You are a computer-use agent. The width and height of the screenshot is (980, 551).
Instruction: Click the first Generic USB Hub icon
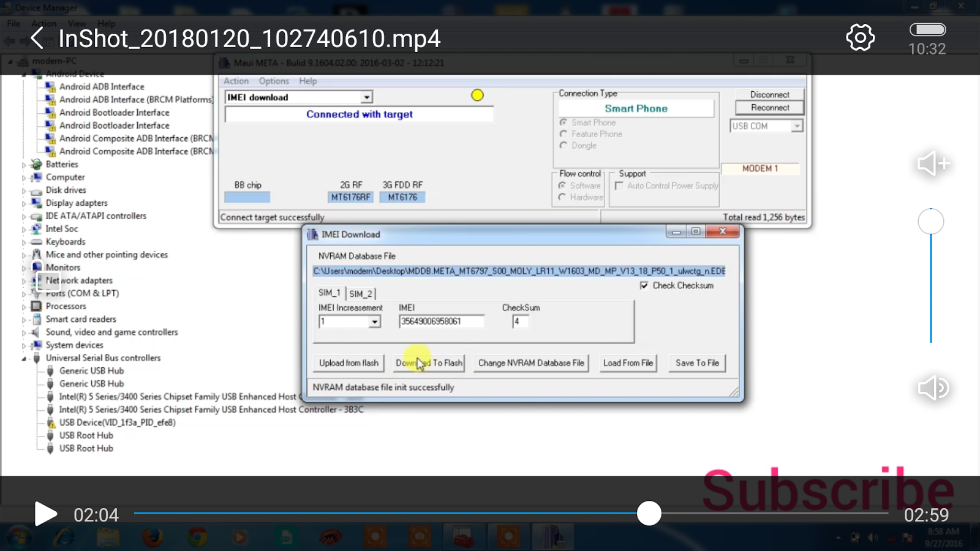[50, 370]
